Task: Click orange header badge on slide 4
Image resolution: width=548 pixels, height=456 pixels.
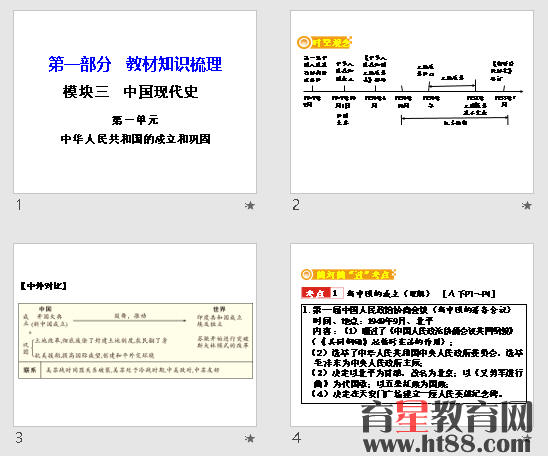Action: pos(348,274)
